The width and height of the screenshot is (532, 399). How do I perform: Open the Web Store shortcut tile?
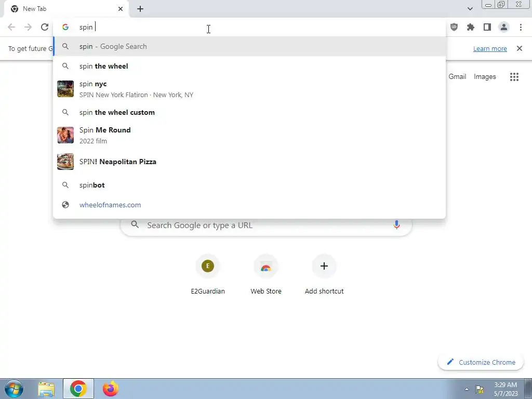tap(266, 275)
